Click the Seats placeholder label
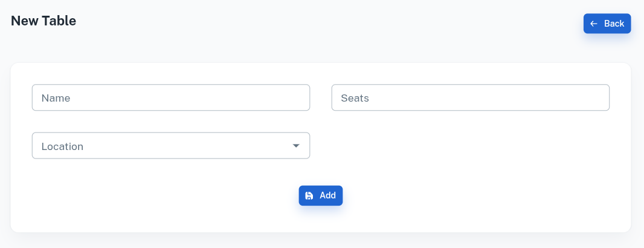 point(355,98)
